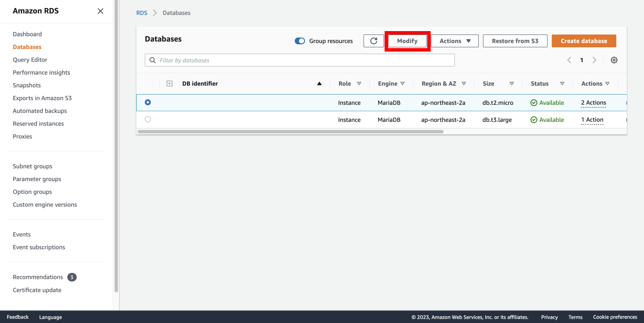
Task: Go to next page arrow
Action: (595, 60)
